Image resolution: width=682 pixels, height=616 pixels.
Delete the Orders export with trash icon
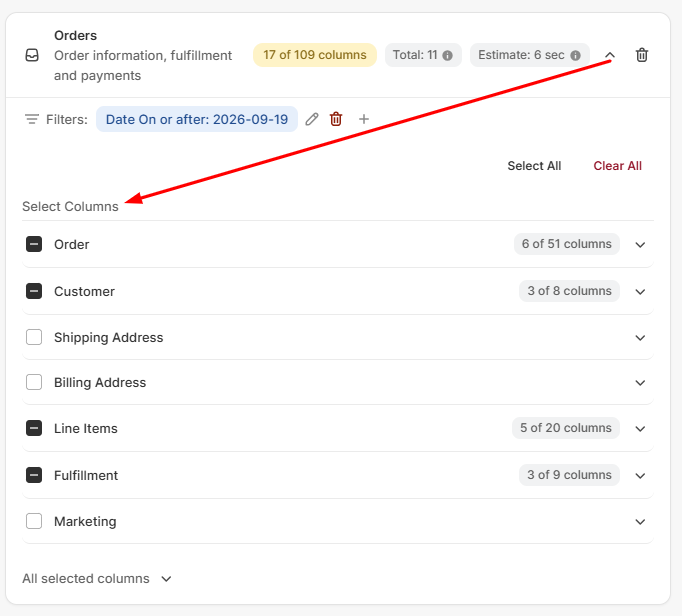pos(642,55)
